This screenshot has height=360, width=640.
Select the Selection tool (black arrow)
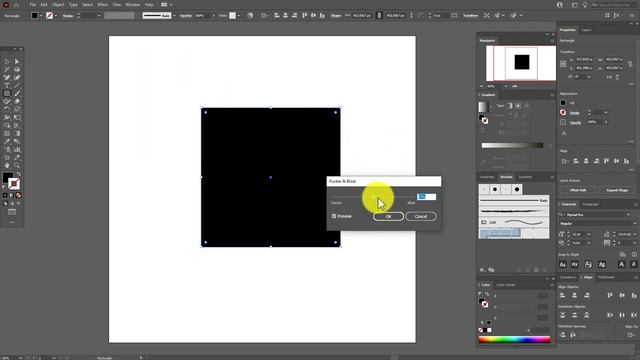[x=7, y=62]
